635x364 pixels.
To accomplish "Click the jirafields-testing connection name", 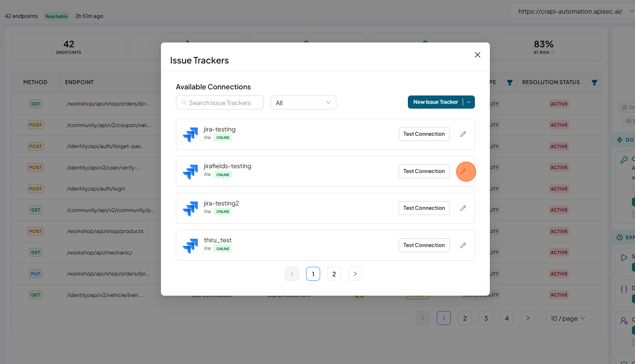I will pyautogui.click(x=228, y=166).
